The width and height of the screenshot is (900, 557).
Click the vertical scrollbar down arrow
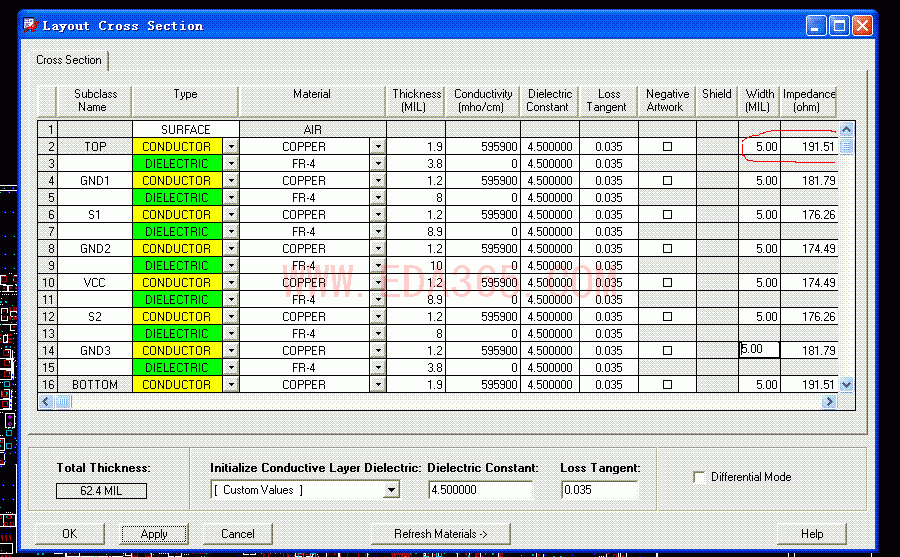click(x=846, y=384)
